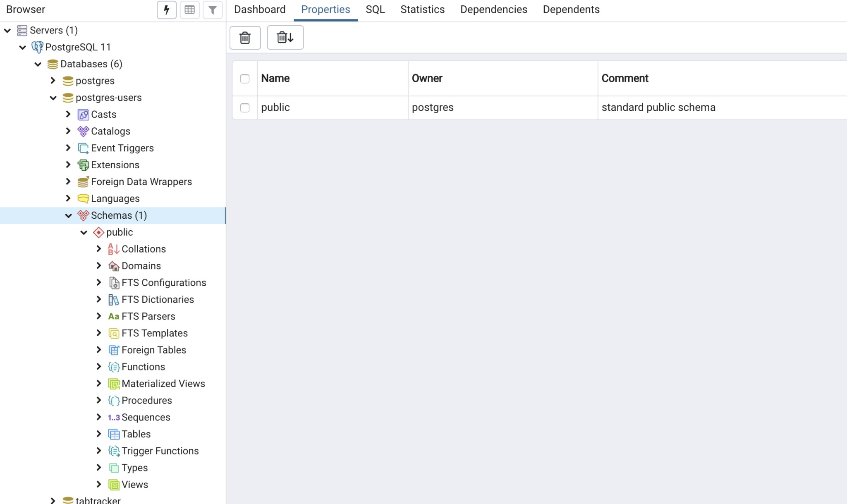Expand the Tables node under public
This screenshot has width=847, height=504.
click(99, 434)
